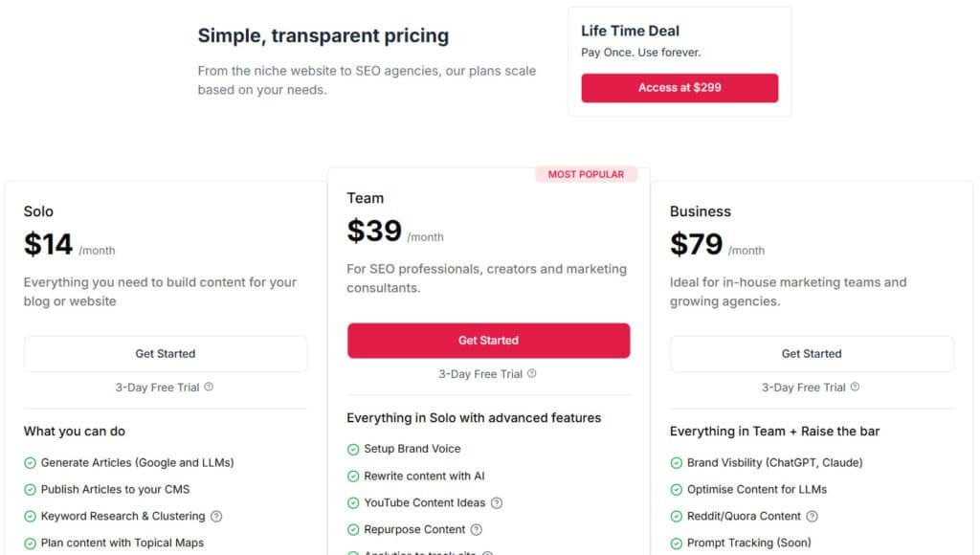980x555 pixels.
Task: Click the Access at $299 button
Action: point(679,87)
